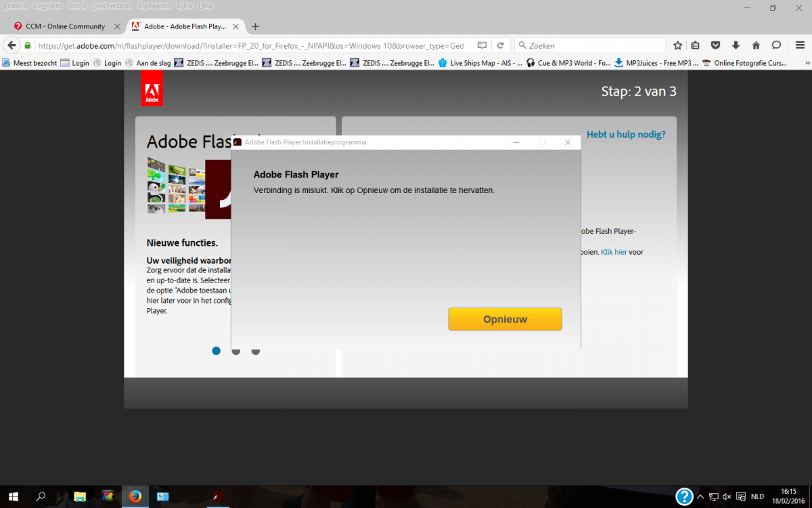
Task: Go back with the Firefox back arrow
Action: [x=12, y=45]
